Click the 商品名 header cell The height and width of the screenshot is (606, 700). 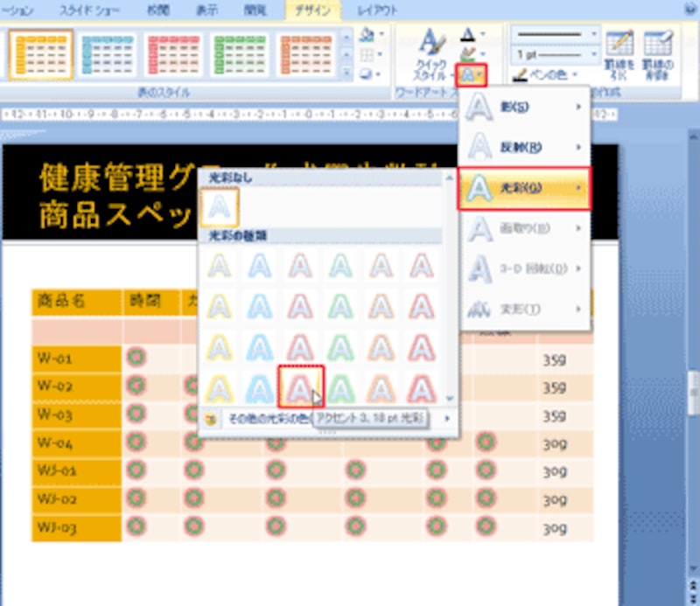pyautogui.click(x=76, y=303)
